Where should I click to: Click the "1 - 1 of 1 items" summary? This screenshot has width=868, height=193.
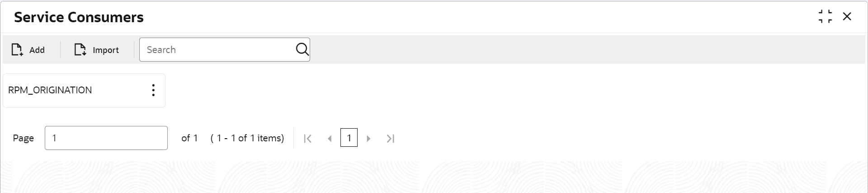[247, 138]
